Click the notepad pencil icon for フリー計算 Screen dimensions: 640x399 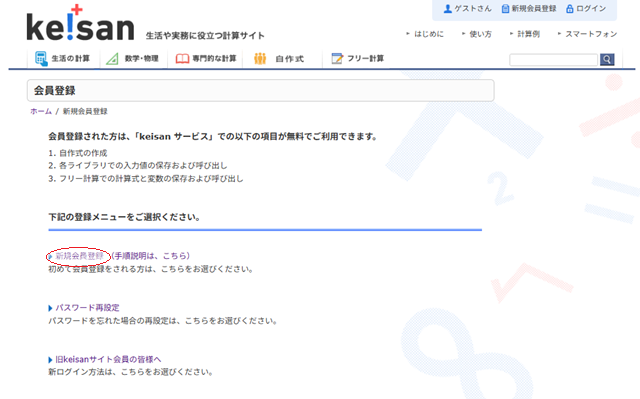337,59
